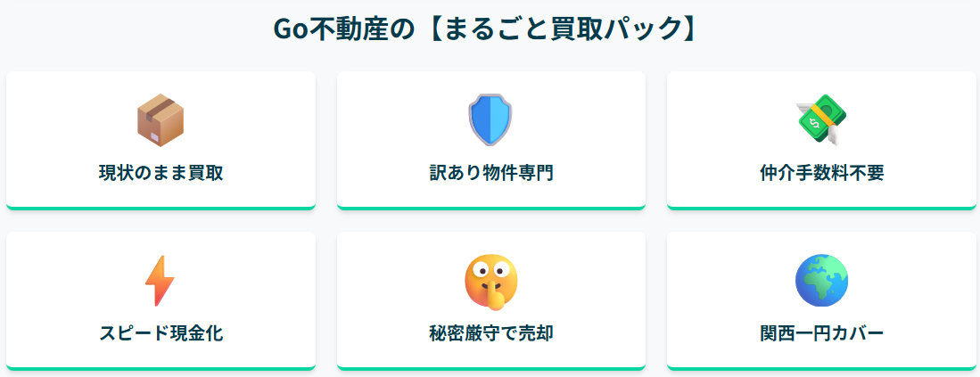Select the スピード現金化 label
Viewport: 980px width, 377px height.
click(x=161, y=333)
